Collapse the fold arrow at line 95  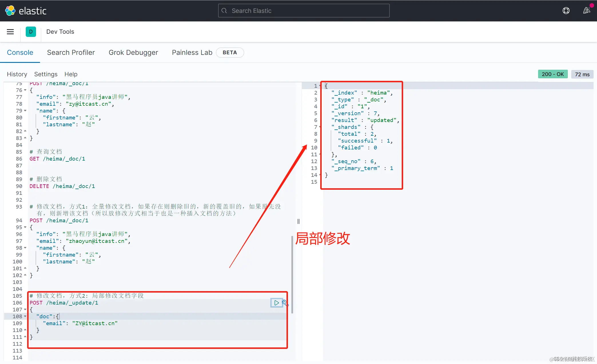coord(25,227)
